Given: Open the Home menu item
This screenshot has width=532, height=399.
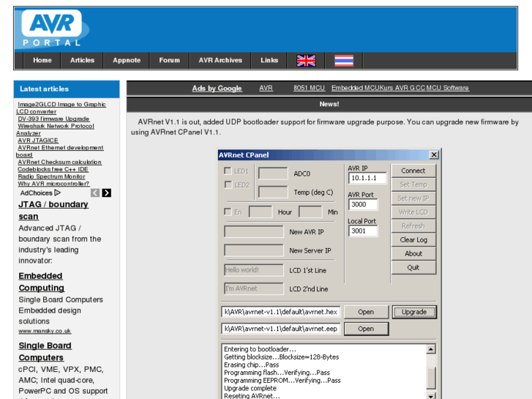Looking at the screenshot, I should (x=42, y=61).
